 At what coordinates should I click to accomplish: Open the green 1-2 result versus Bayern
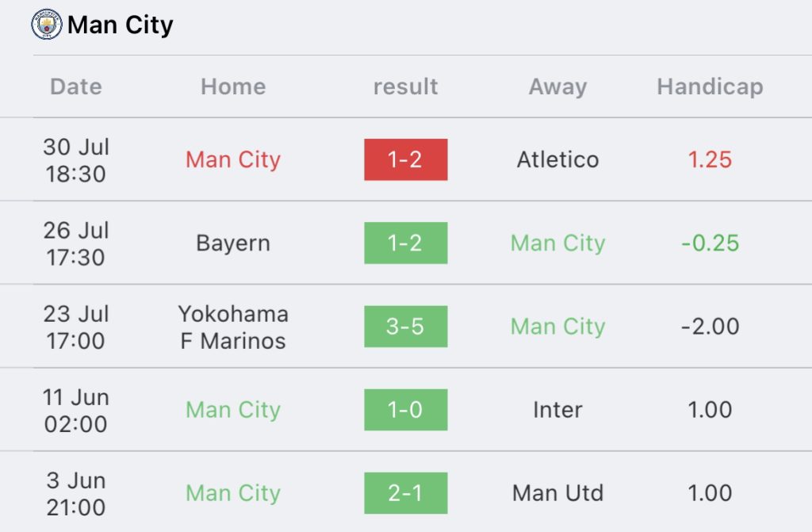(x=405, y=243)
